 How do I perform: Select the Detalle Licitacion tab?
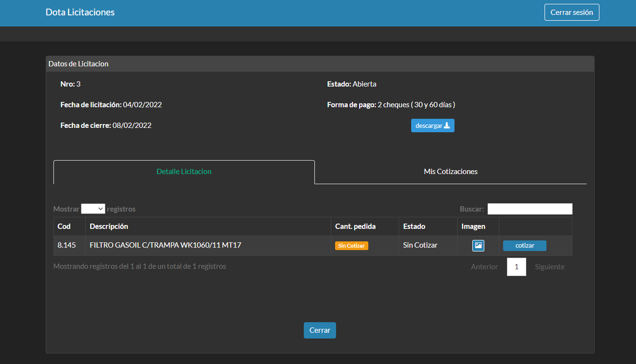point(184,172)
